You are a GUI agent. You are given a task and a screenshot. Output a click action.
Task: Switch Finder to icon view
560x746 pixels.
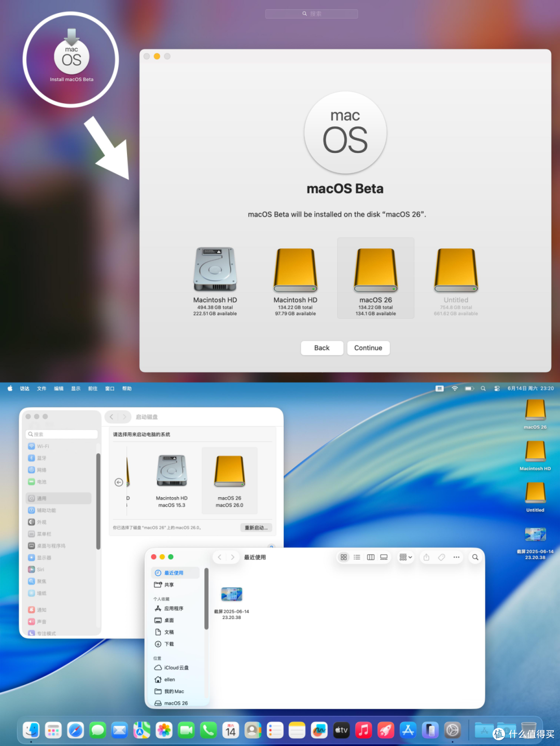344,557
